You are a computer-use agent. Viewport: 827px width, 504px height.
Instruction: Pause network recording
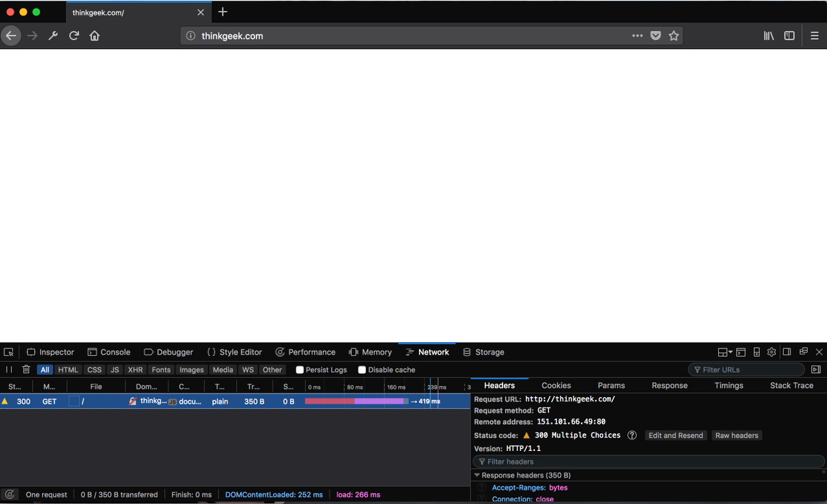point(9,370)
